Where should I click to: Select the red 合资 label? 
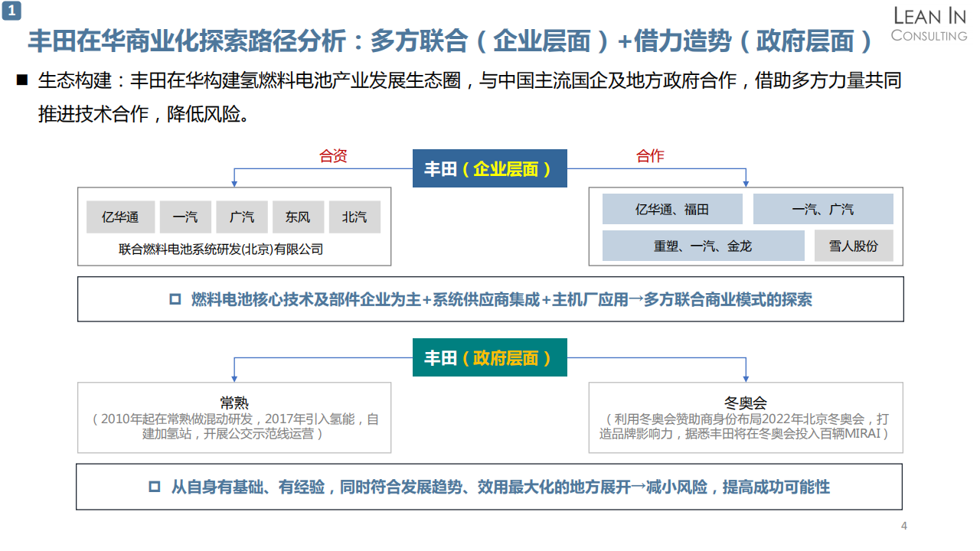[333, 156]
